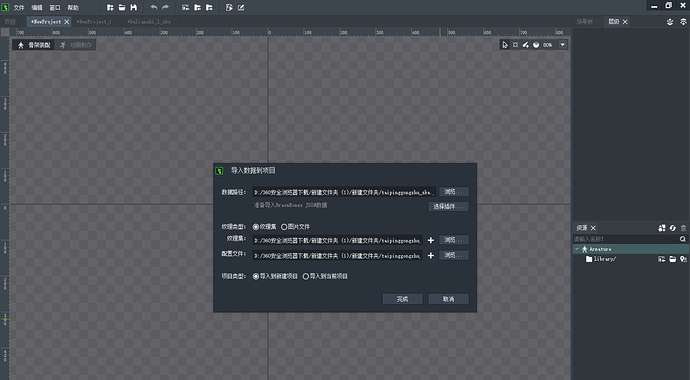This screenshot has width=690, height=380.
Task: Click the export document toolbar icon
Action: [x=229, y=7]
